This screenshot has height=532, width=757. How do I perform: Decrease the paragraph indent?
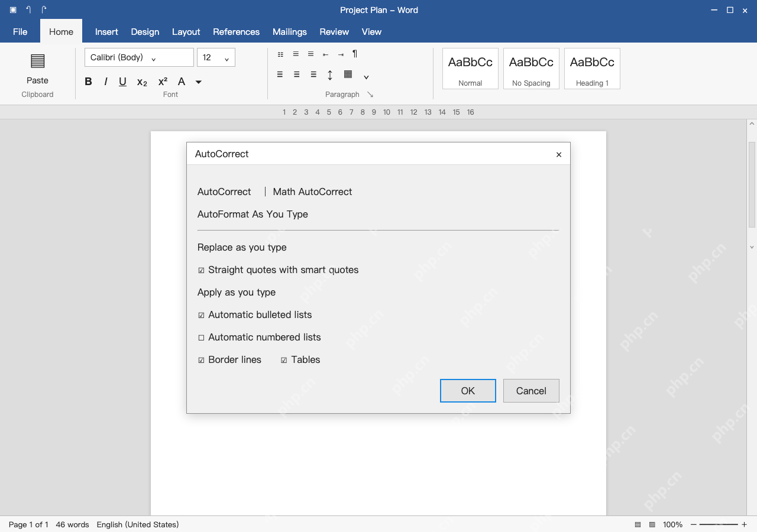click(x=325, y=54)
